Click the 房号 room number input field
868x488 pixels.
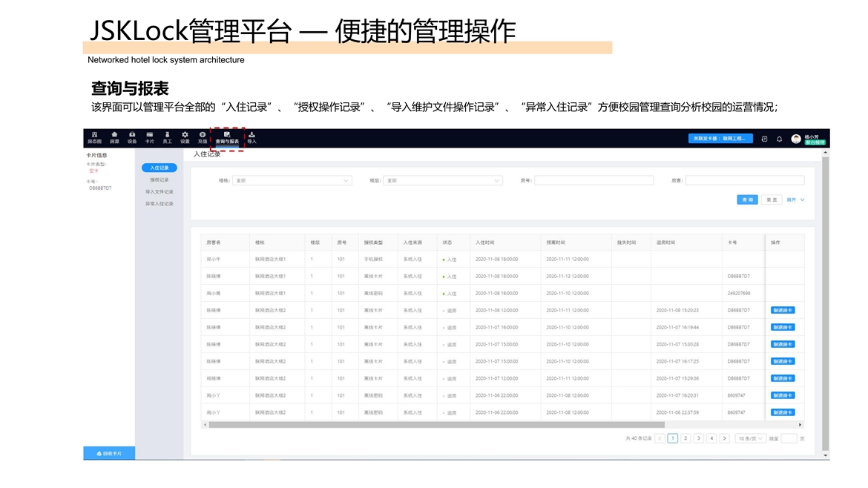click(594, 180)
